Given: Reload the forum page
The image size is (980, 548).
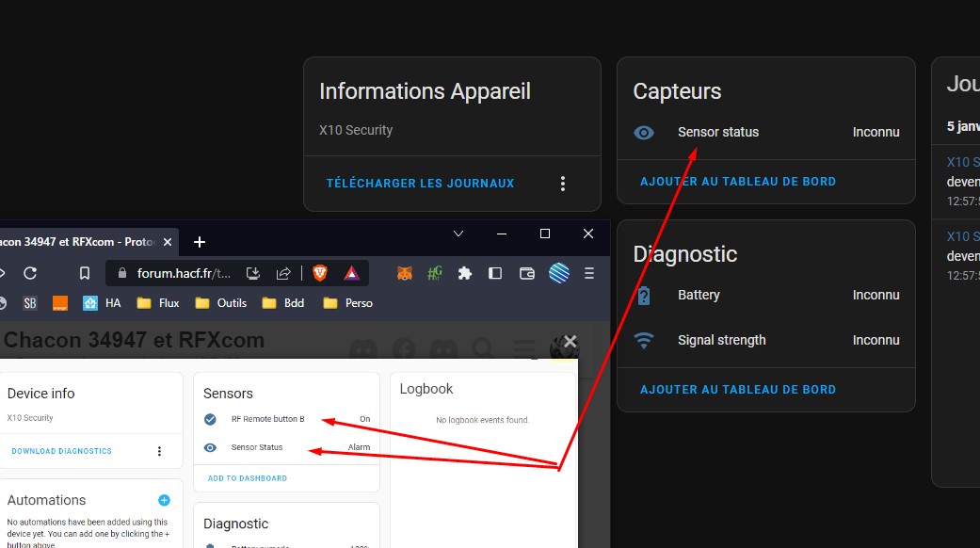Looking at the screenshot, I should click(30, 273).
